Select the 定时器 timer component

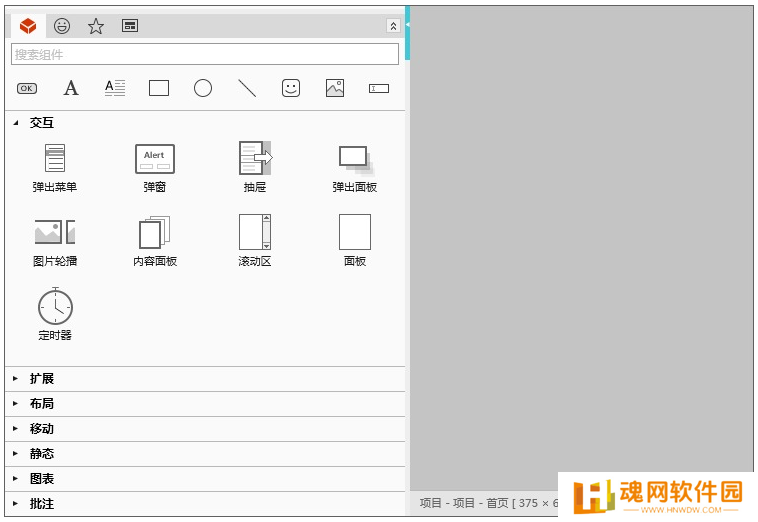point(55,315)
